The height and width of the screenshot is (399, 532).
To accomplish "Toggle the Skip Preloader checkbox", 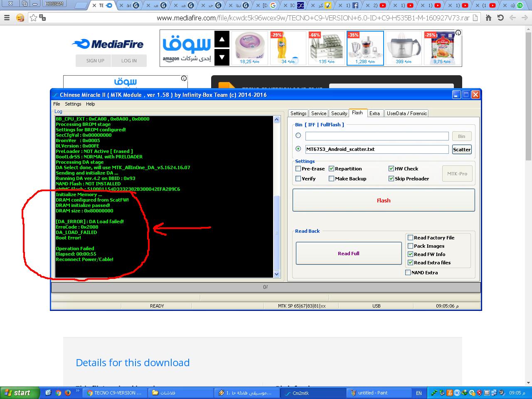I will tap(391, 179).
